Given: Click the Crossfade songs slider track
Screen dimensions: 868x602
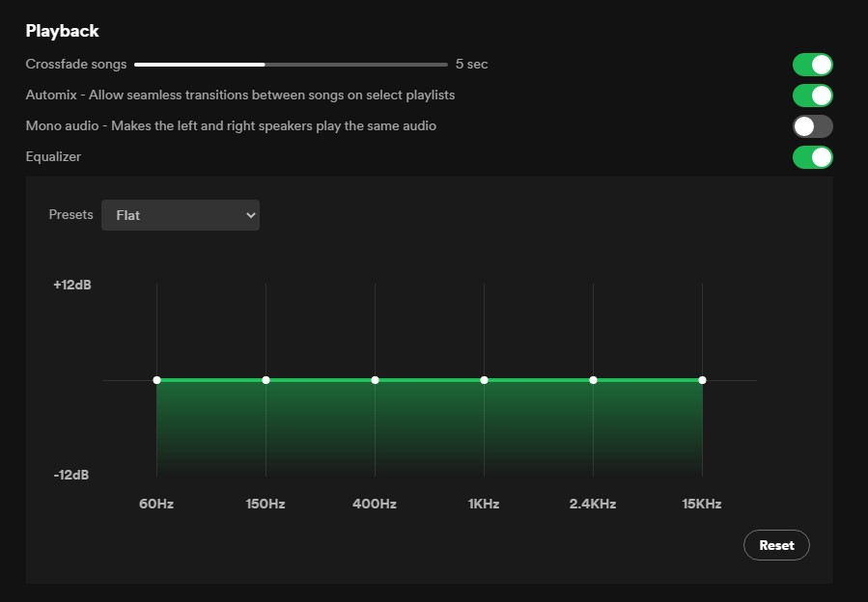Looking at the screenshot, I should click(291, 65).
